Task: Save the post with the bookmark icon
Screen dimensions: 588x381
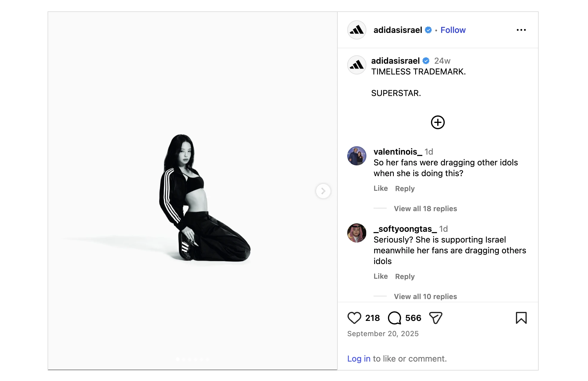Action: 521,318
